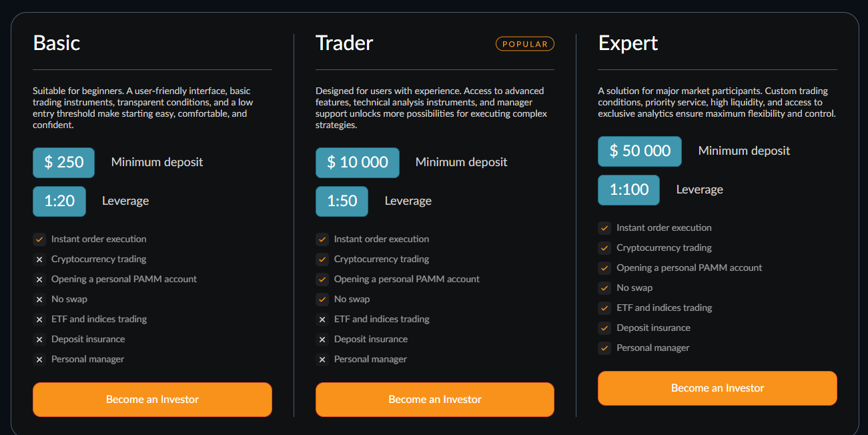
Task: Click Basic plan's No swap cross icon
Action: [39, 299]
